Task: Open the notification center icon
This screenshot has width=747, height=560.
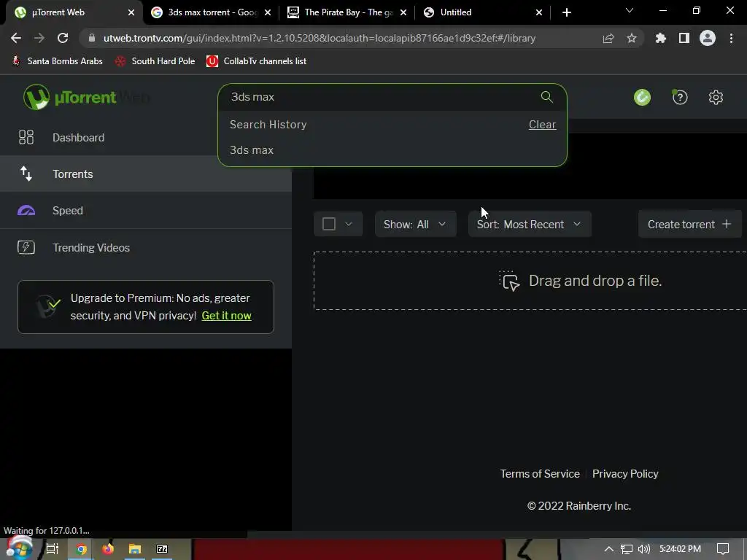Action: click(723, 549)
